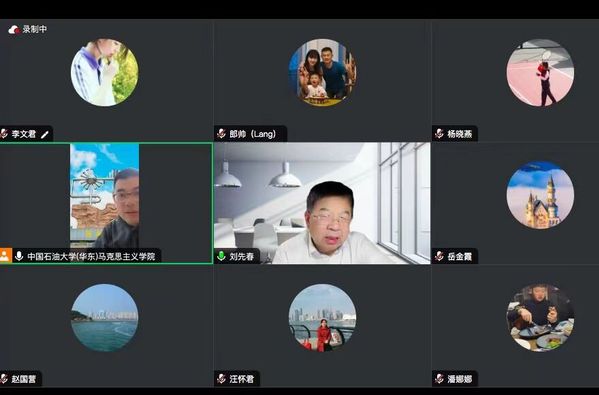The width and height of the screenshot is (599, 395).
Task: Open 李文君's round avatar
Action: 105,73
